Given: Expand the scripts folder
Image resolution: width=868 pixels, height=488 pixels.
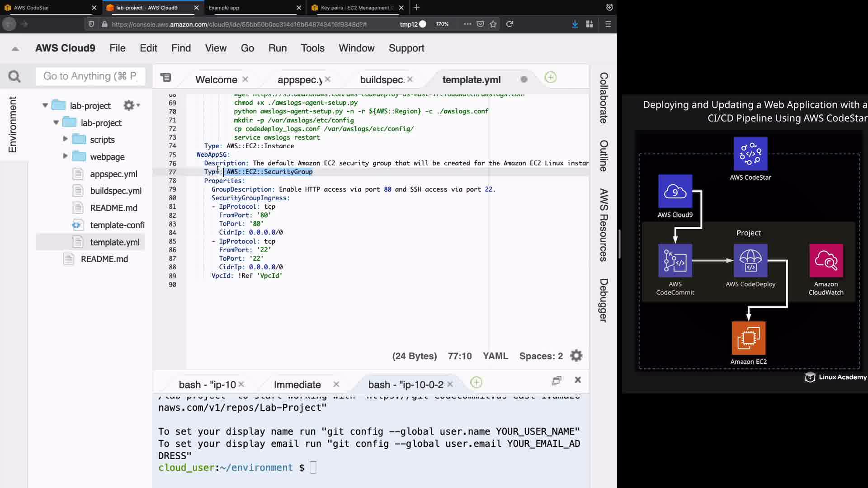Looking at the screenshot, I should [x=65, y=139].
